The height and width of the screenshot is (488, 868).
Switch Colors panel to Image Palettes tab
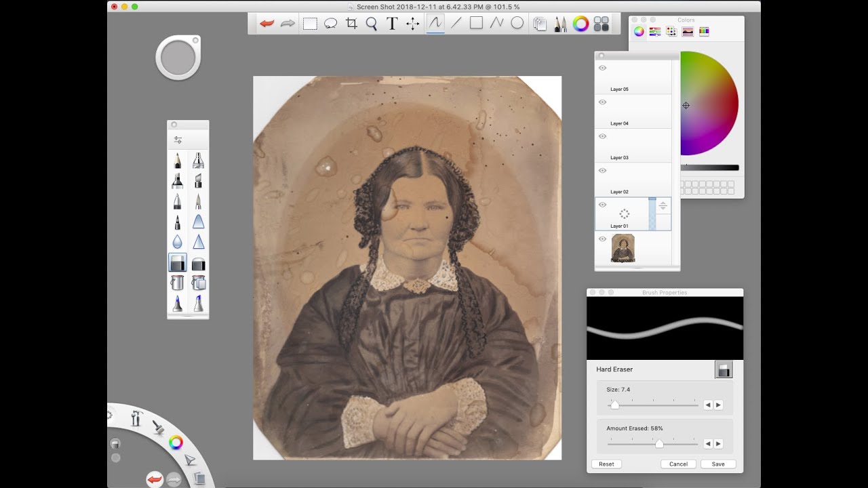click(x=688, y=31)
